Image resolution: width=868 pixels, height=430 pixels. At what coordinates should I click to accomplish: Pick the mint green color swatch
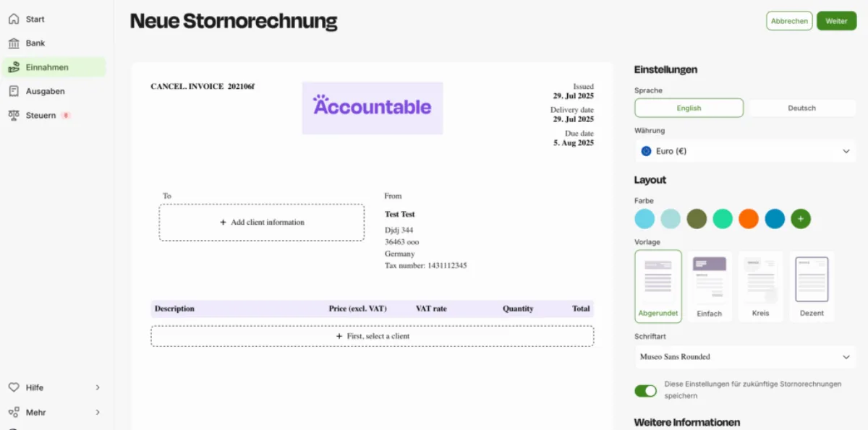click(723, 218)
